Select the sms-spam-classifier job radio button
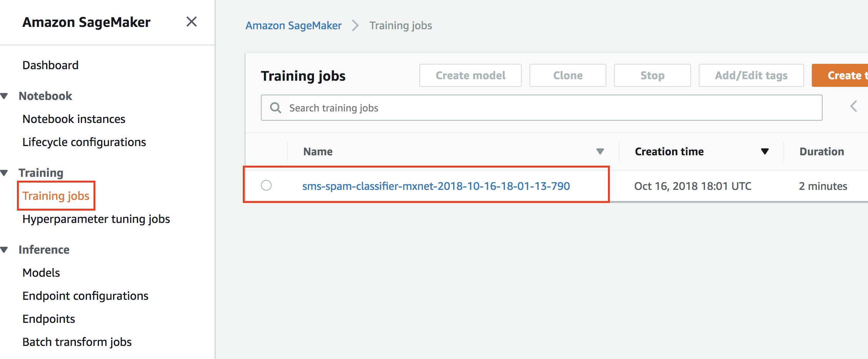Image resolution: width=868 pixels, height=359 pixels. [x=266, y=185]
